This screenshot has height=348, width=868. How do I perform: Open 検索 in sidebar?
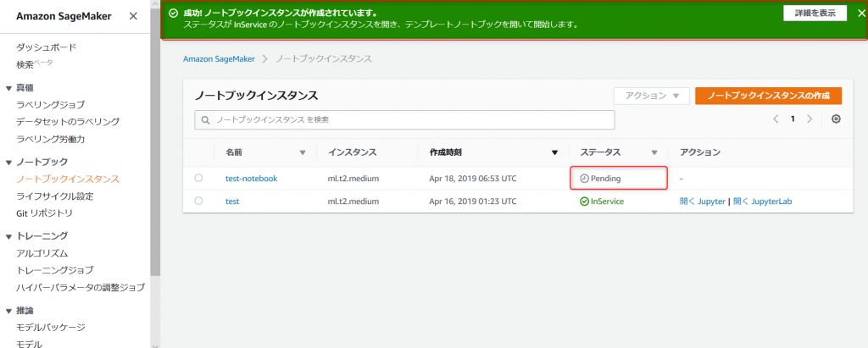coord(25,64)
